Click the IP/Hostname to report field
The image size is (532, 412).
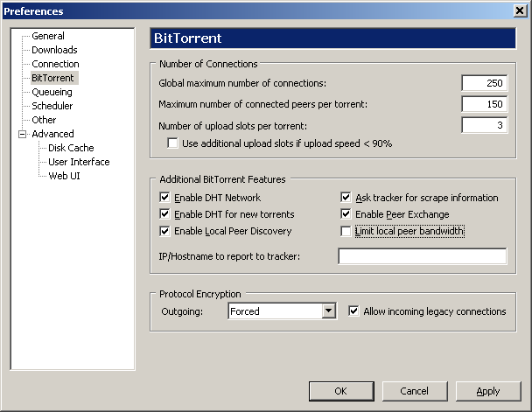(422, 256)
